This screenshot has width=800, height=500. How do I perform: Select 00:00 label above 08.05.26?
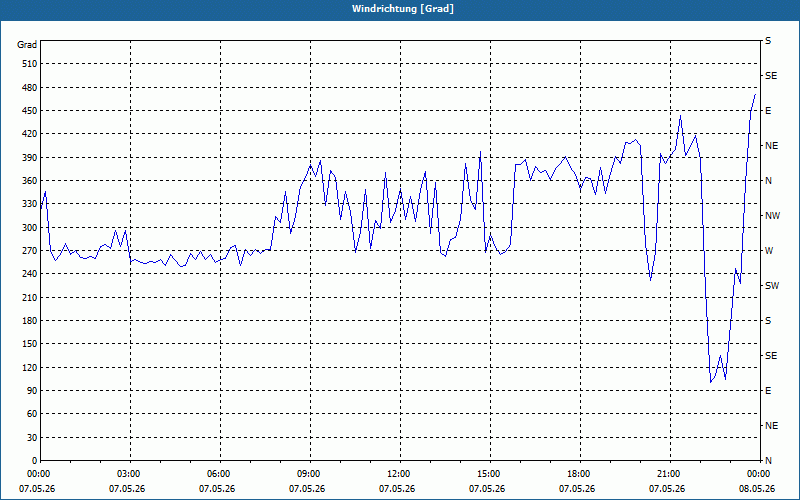[x=758, y=474]
